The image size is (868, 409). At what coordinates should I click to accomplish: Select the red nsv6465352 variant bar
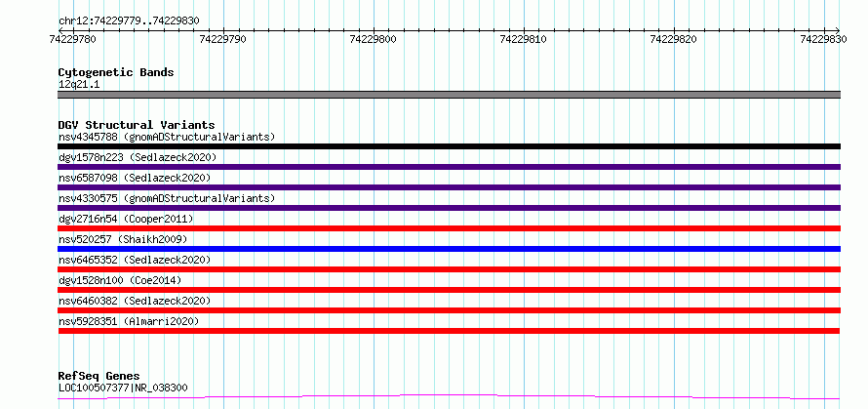click(x=449, y=269)
